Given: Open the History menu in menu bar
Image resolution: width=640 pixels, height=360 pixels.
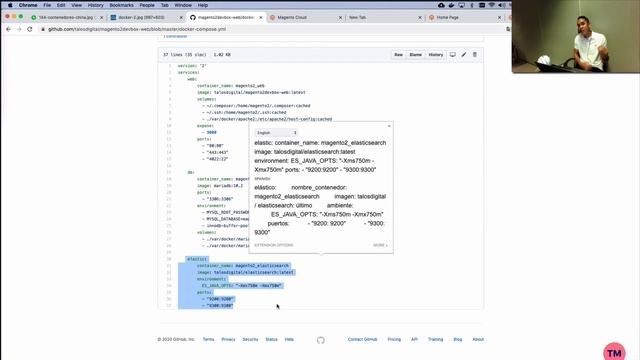Looking at the screenshot, I should point(96,5).
